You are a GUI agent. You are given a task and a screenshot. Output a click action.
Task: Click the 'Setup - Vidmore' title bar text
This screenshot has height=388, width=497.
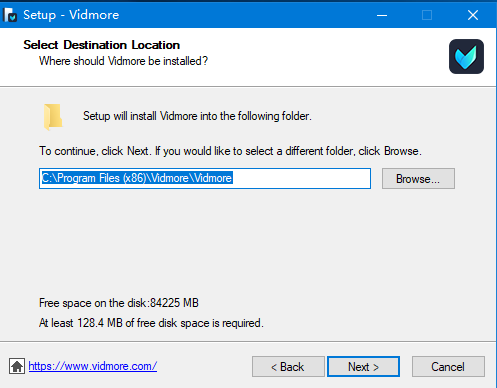point(71,15)
